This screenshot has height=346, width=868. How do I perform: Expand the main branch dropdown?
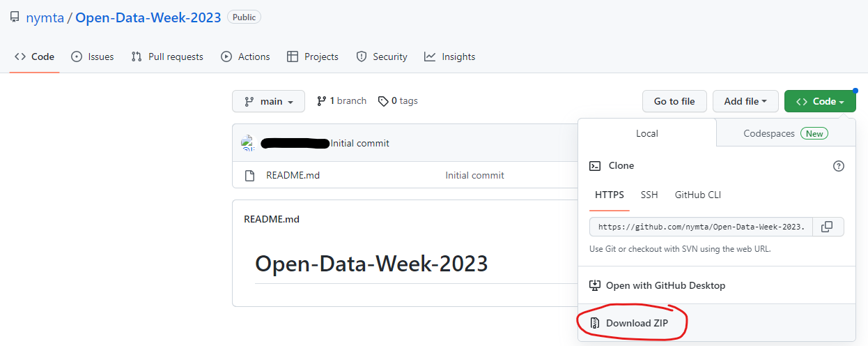(x=268, y=101)
